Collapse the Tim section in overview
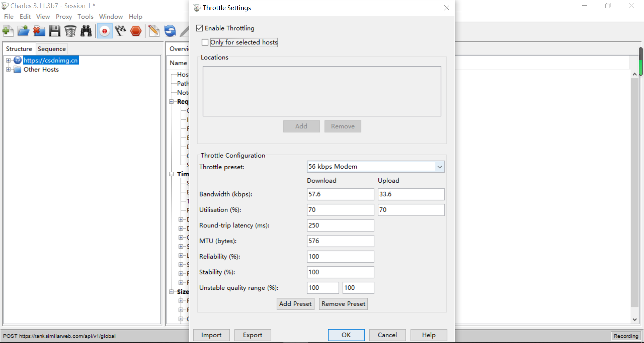 tap(171, 174)
